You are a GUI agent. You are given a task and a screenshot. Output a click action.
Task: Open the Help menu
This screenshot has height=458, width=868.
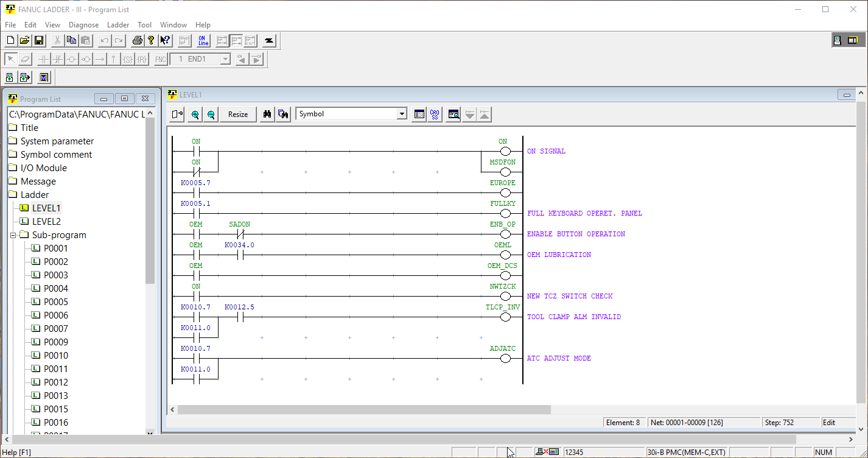203,25
